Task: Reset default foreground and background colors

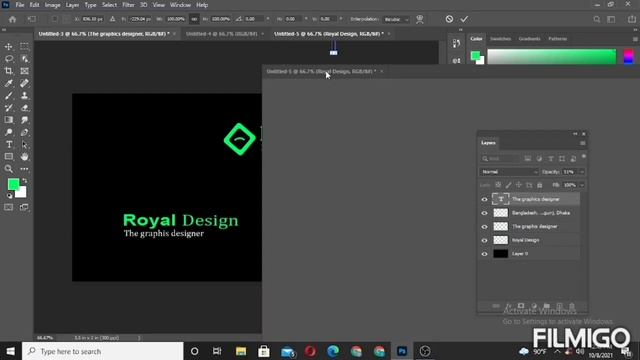Action: (9, 196)
